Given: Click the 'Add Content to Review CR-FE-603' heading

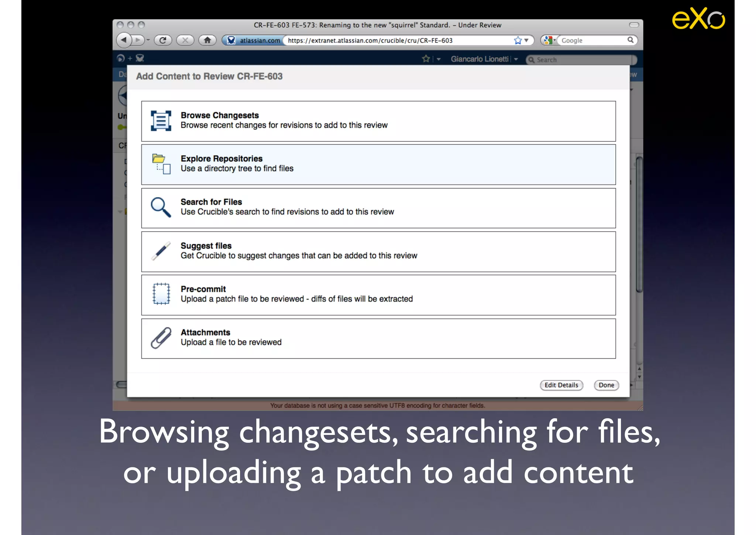Looking at the screenshot, I should point(209,76).
